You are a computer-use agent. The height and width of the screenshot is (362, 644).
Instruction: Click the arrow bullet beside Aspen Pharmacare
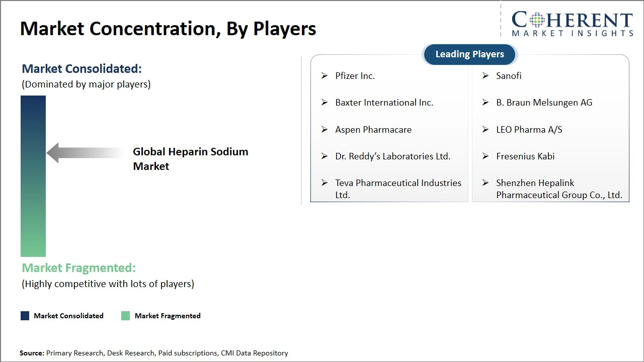point(325,130)
